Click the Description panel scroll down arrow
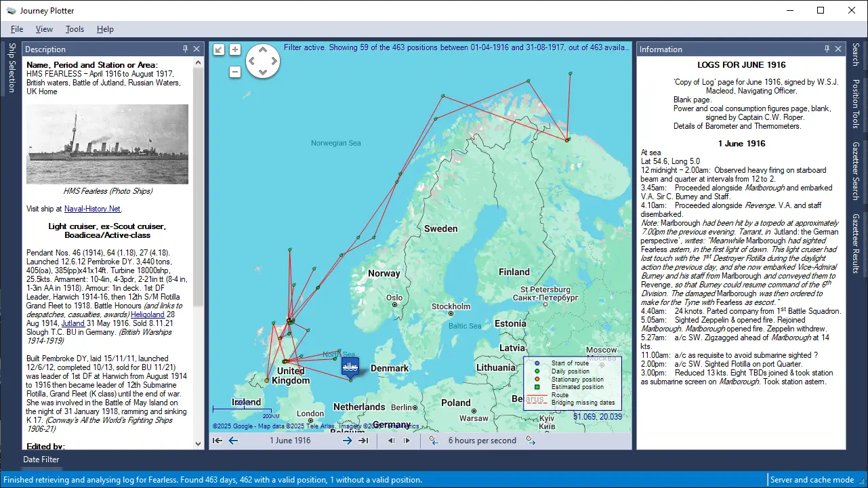 [x=198, y=445]
